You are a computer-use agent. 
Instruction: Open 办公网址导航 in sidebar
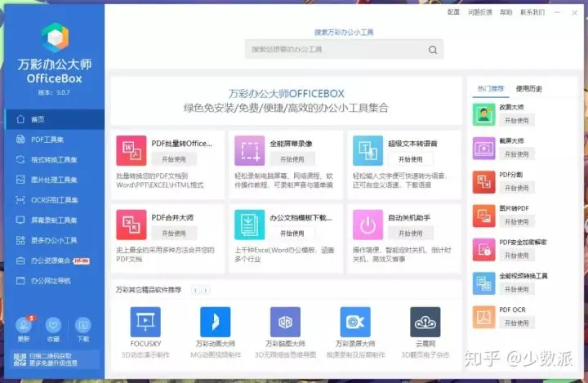click(55, 281)
